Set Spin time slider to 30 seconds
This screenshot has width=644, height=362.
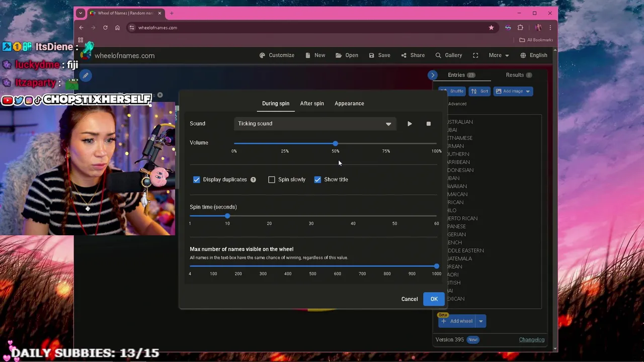point(311,216)
